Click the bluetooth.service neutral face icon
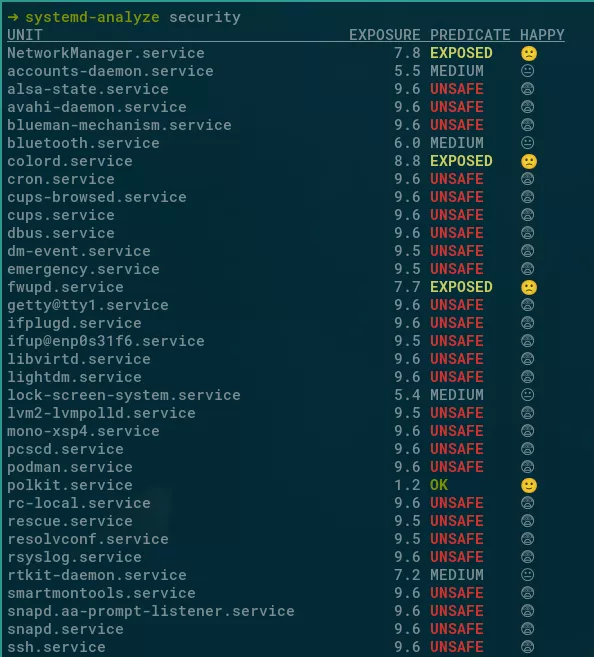 (x=527, y=143)
